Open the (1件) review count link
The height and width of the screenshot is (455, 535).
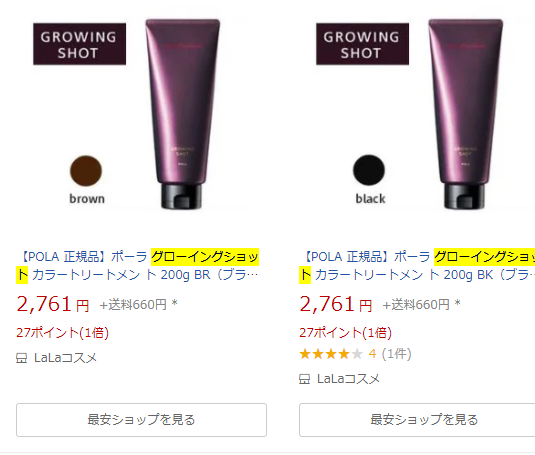coord(396,354)
